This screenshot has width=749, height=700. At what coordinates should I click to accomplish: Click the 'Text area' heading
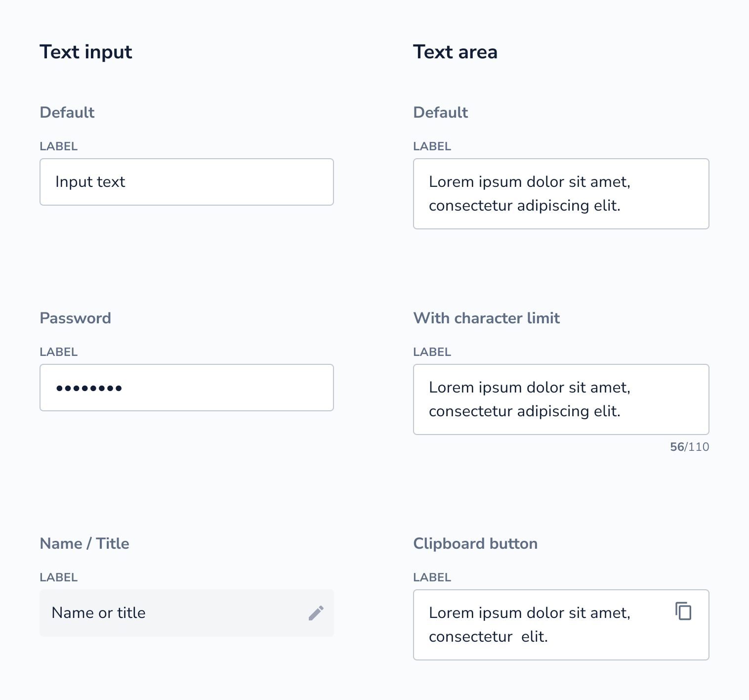pos(455,52)
